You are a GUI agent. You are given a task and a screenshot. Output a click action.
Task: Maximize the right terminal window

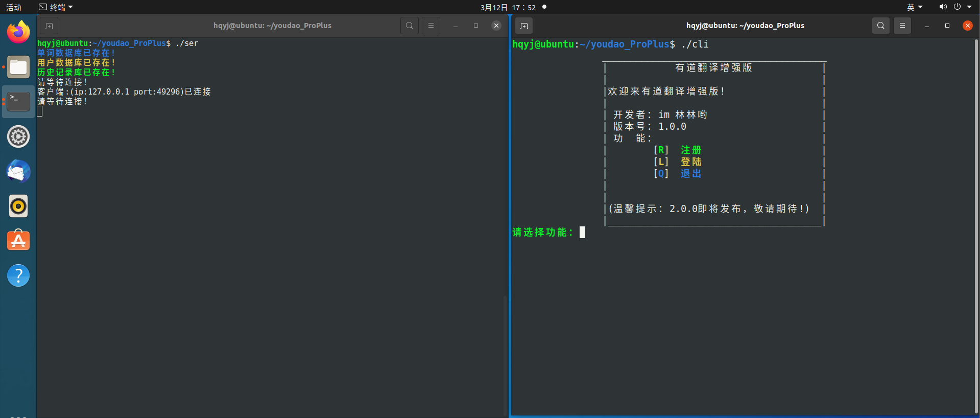(947, 26)
